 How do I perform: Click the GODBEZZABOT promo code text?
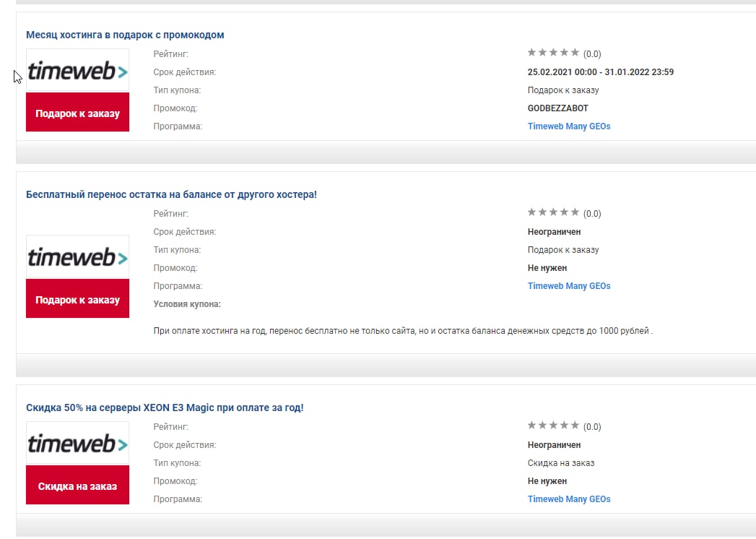click(x=558, y=108)
